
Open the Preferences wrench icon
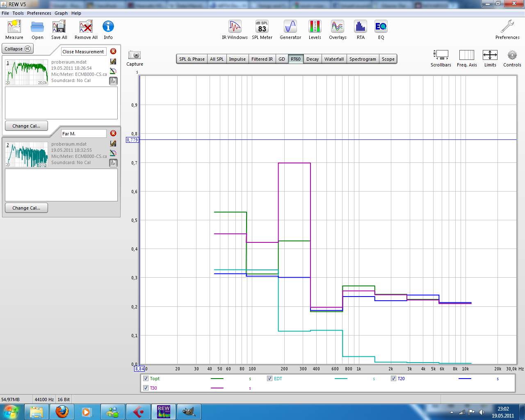(x=507, y=27)
